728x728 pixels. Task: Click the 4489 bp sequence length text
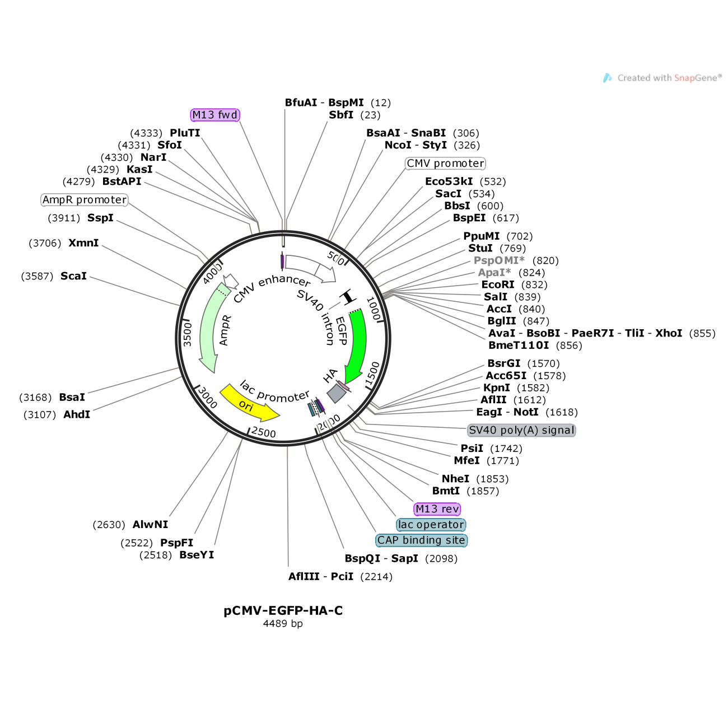click(283, 624)
